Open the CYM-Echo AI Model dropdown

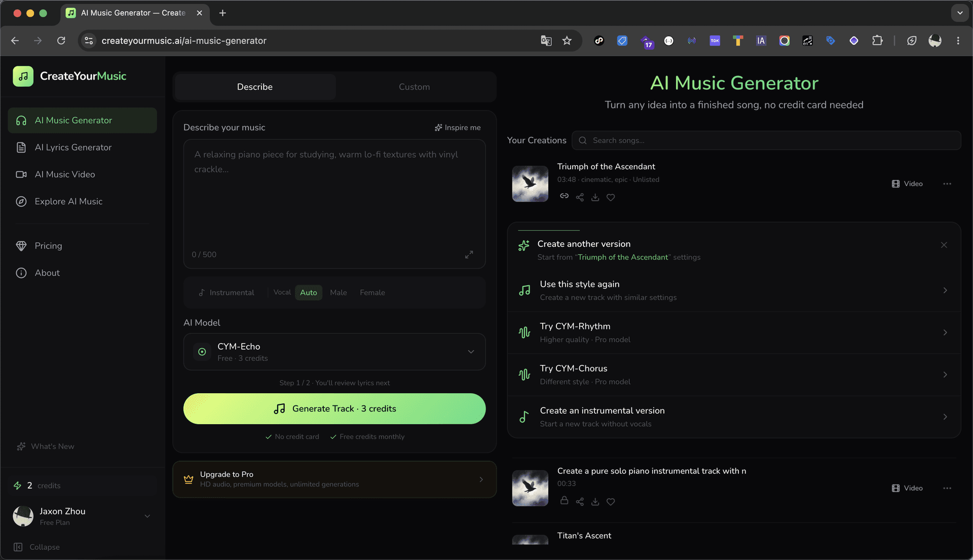tap(334, 352)
